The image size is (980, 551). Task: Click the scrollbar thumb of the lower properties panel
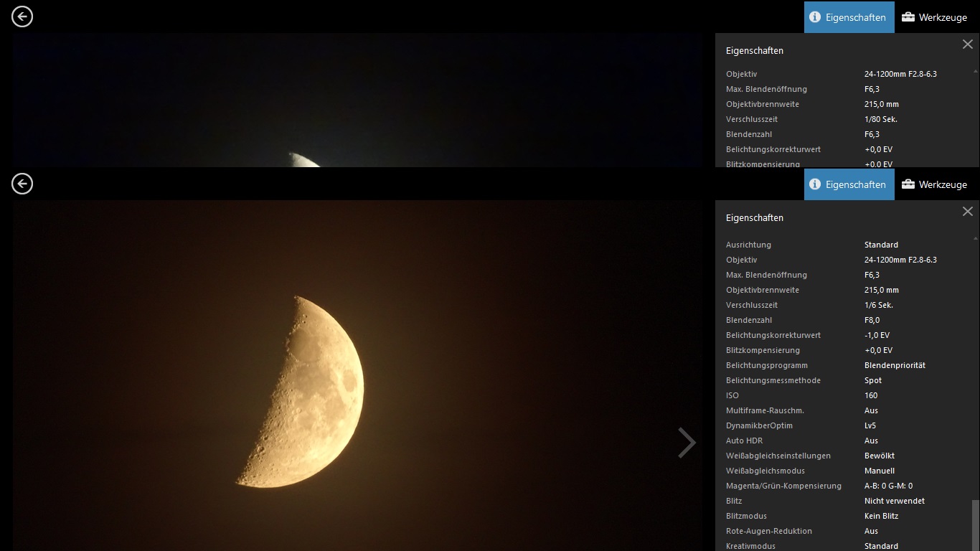pos(975,525)
